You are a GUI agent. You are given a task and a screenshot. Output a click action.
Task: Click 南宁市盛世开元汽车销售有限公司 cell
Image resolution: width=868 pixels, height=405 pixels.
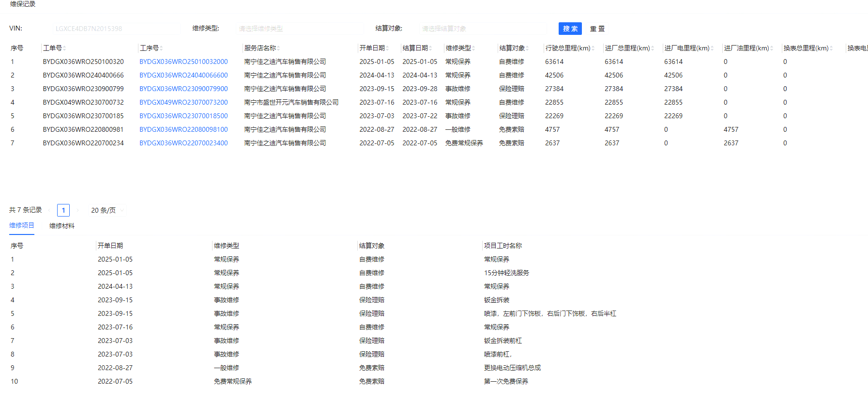pyautogui.click(x=291, y=103)
